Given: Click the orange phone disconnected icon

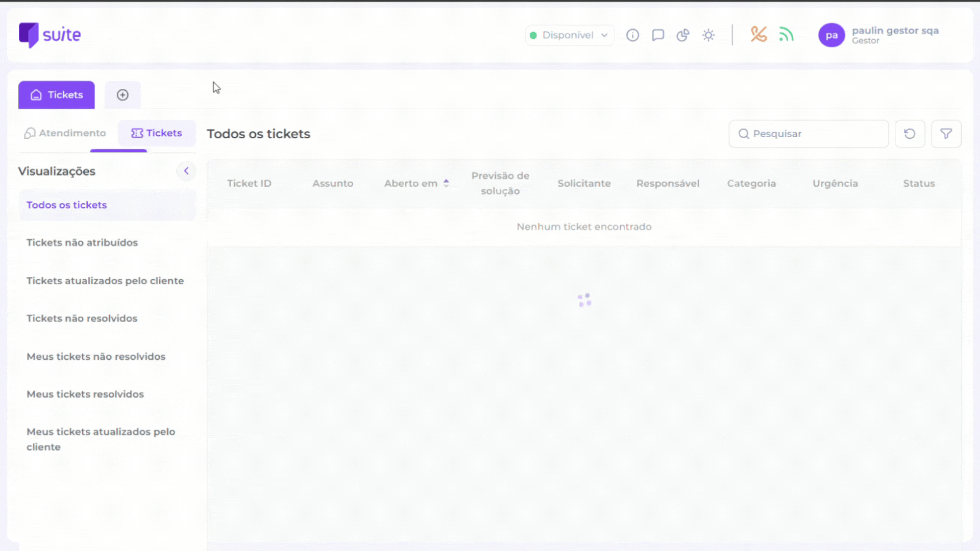Looking at the screenshot, I should 758,35.
